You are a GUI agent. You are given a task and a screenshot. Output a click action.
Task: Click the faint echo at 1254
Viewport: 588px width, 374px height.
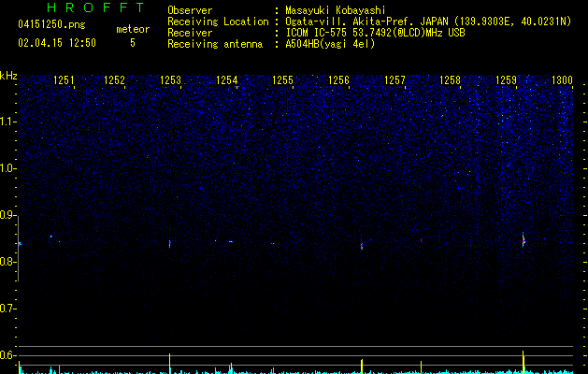tap(231, 241)
